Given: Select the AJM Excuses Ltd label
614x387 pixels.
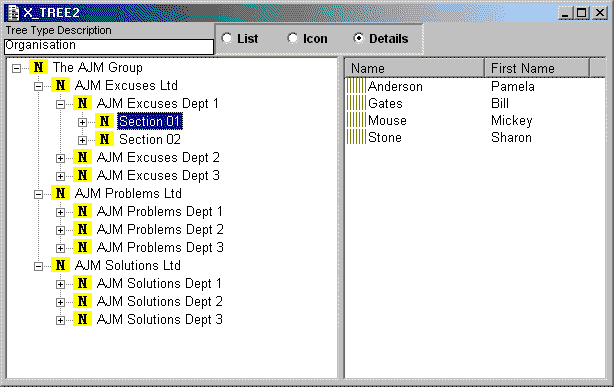Looking at the screenshot, I should 126,85.
